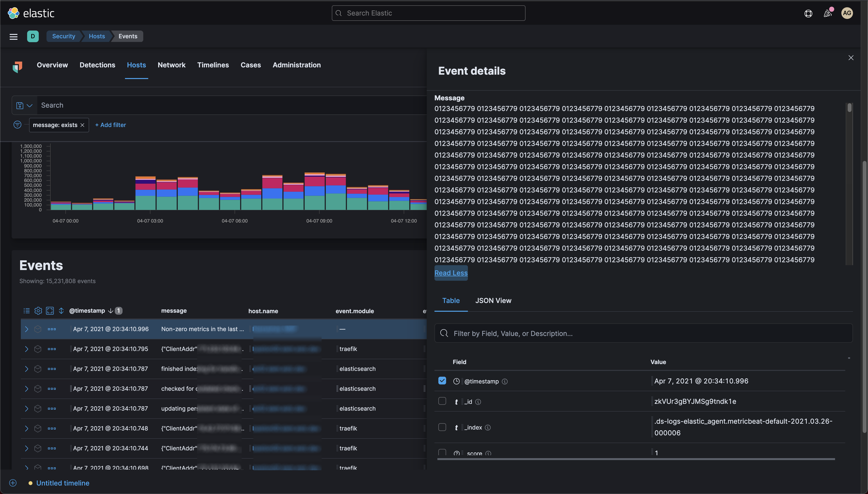Add 20:34:10.744 event to timeline

coord(38,448)
